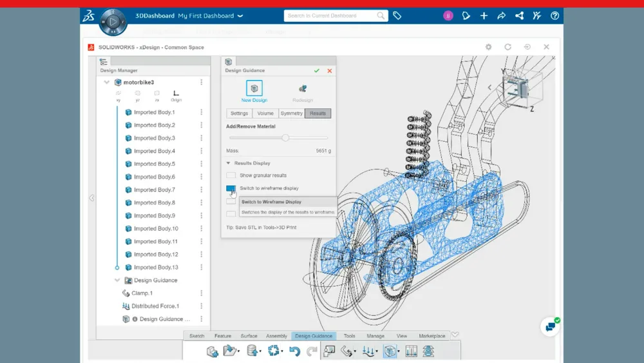Collapse the Design Guidance tree node
644x363 pixels.
pyautogui.click(x=117, y=280)
